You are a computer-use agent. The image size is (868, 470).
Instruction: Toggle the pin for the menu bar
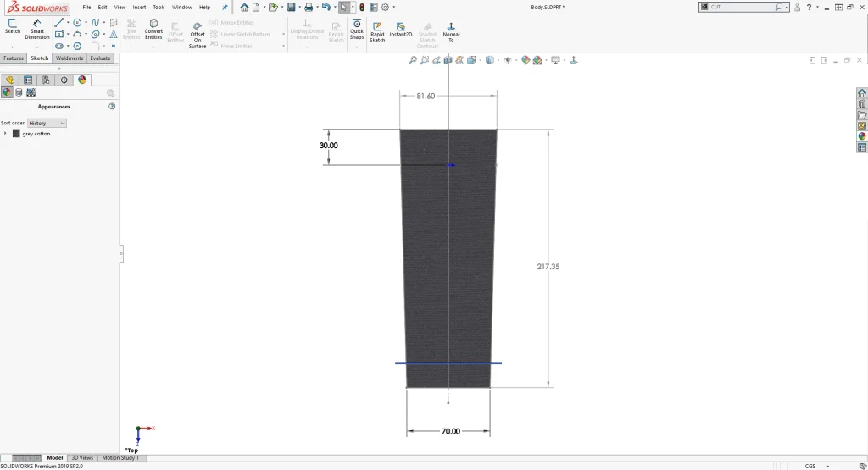tap(225, 8)
